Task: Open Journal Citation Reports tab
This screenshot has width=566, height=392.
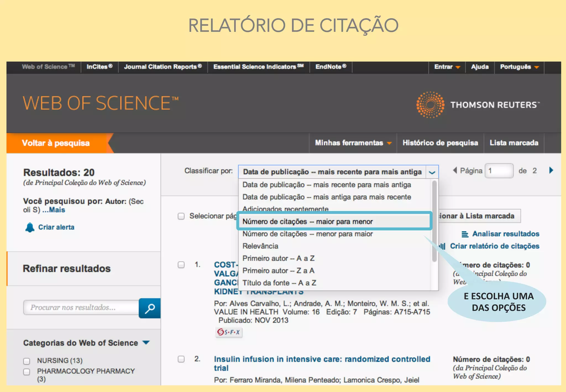Action: click(x=163, y=67)
